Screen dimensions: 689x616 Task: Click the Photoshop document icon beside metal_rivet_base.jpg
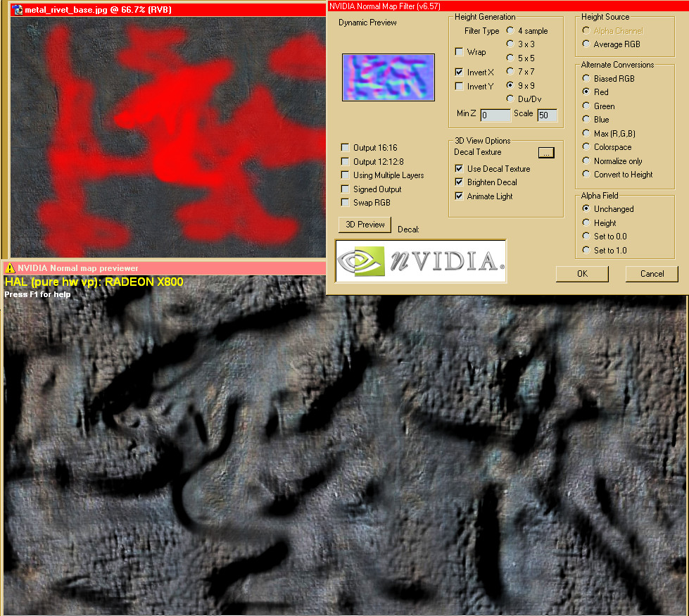17,10
